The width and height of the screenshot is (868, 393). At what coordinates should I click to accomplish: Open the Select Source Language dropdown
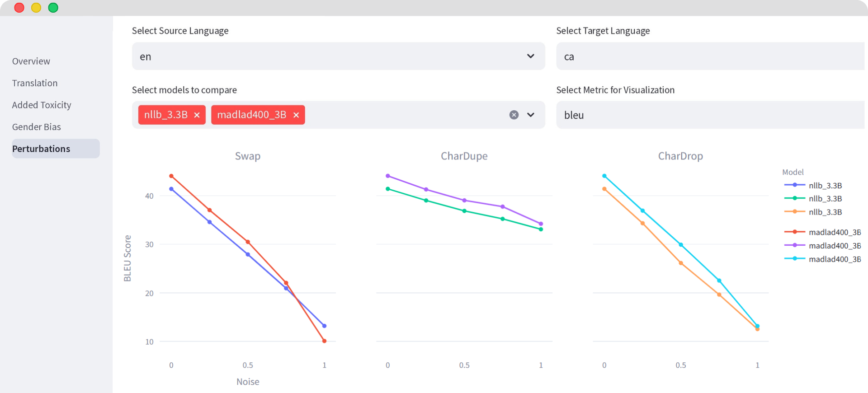(x=338, y=56)
